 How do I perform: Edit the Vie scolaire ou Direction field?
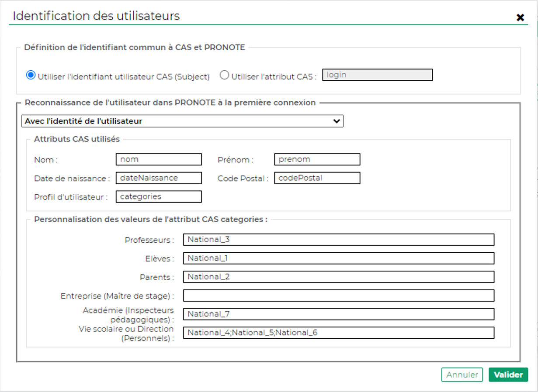coord(338,333)
